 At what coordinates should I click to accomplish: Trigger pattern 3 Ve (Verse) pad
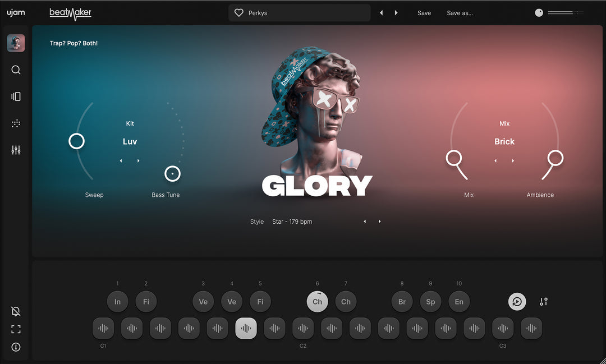tap(203, 302)
